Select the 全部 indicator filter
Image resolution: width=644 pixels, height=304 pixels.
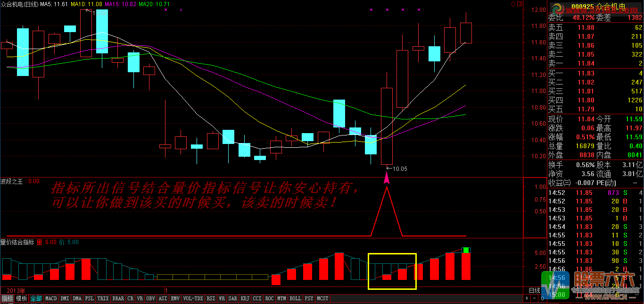click(36, 299)
